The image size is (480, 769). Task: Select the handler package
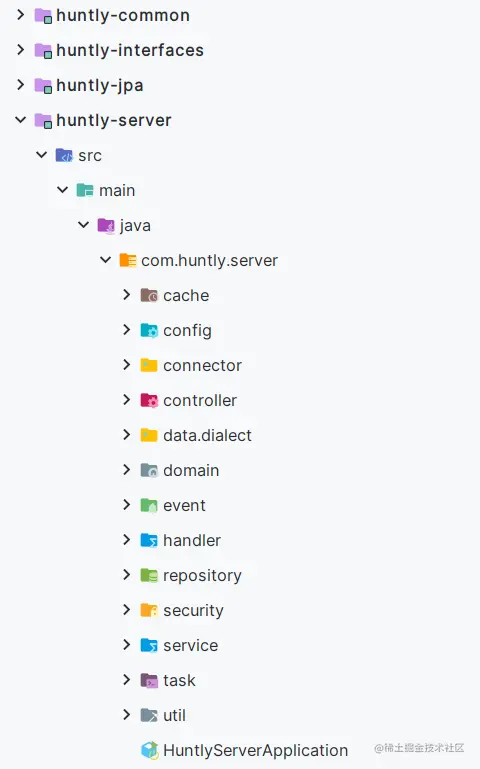(x=192, y=540)
